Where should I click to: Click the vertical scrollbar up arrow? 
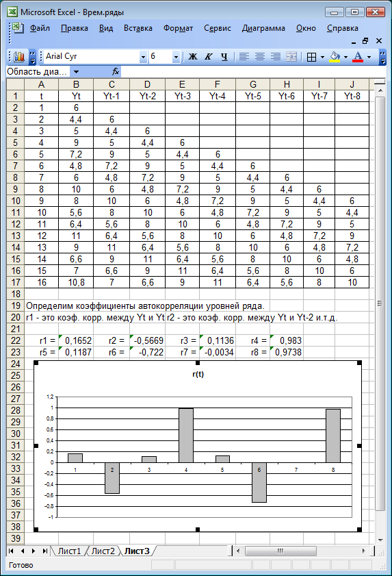tap(380, 90)
